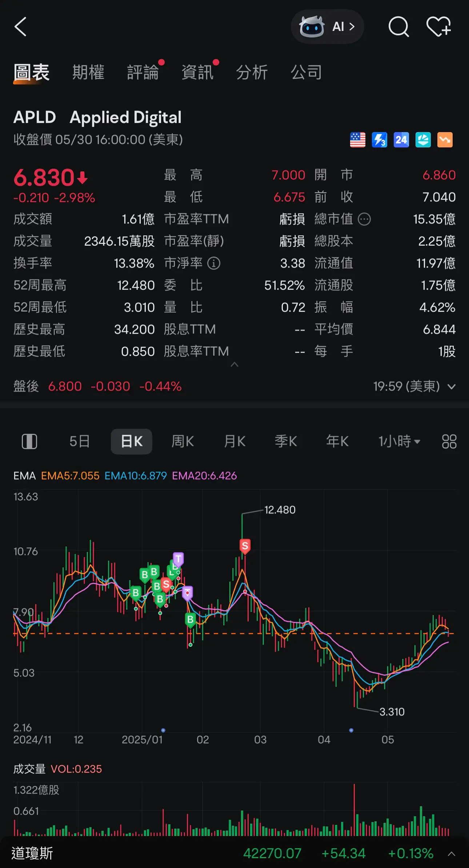Select the 5日 chart period

pos(80,441)
